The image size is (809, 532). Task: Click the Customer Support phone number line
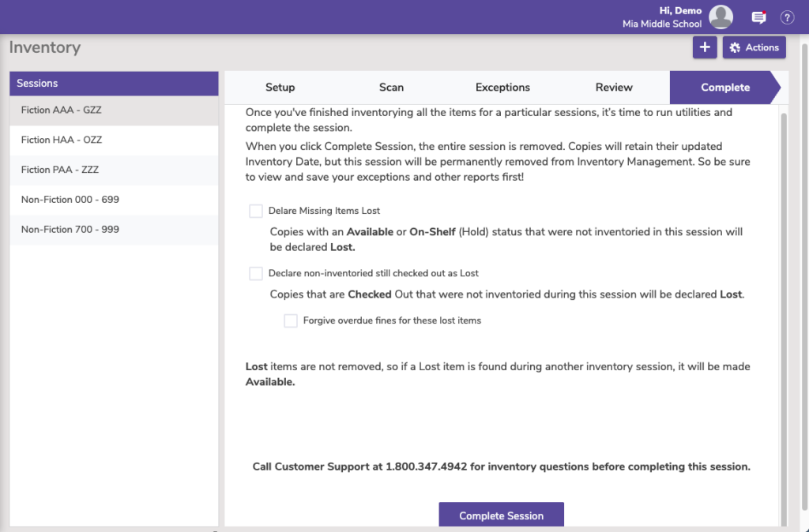(502, 466)
